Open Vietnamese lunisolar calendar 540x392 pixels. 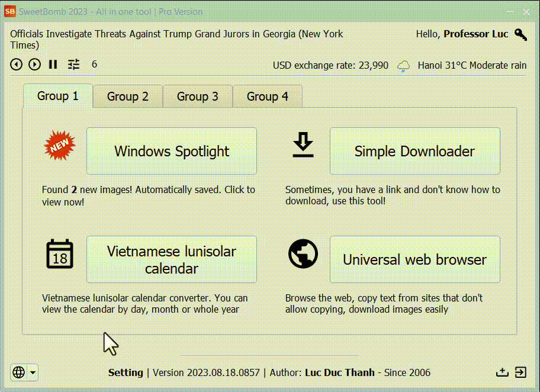pyautogui.click(x=172, y=259)
